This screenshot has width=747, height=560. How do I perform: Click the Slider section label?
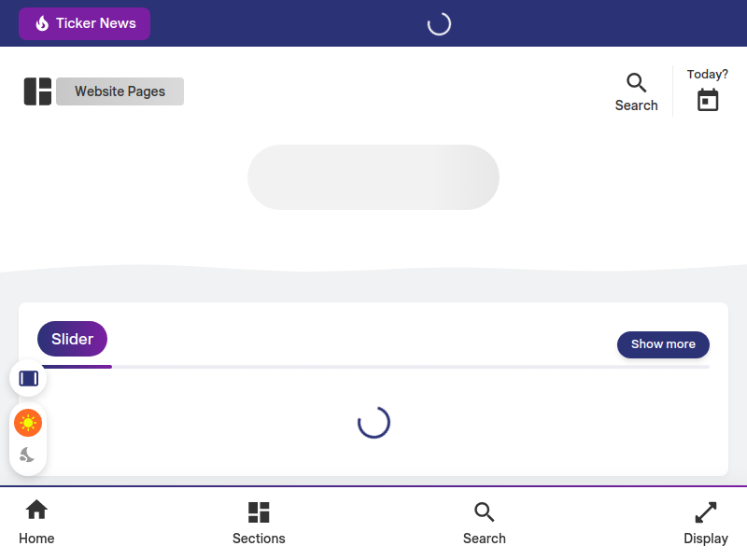point(73,339)
